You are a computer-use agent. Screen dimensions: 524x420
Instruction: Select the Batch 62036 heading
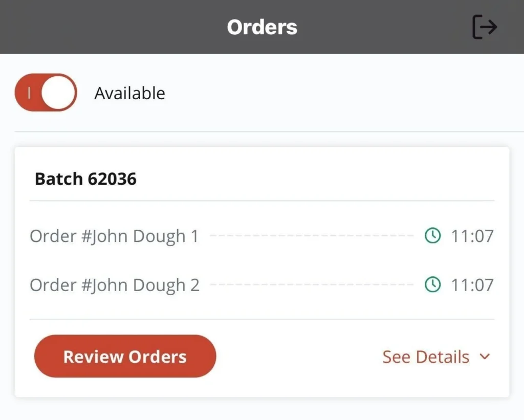(85, 179)
